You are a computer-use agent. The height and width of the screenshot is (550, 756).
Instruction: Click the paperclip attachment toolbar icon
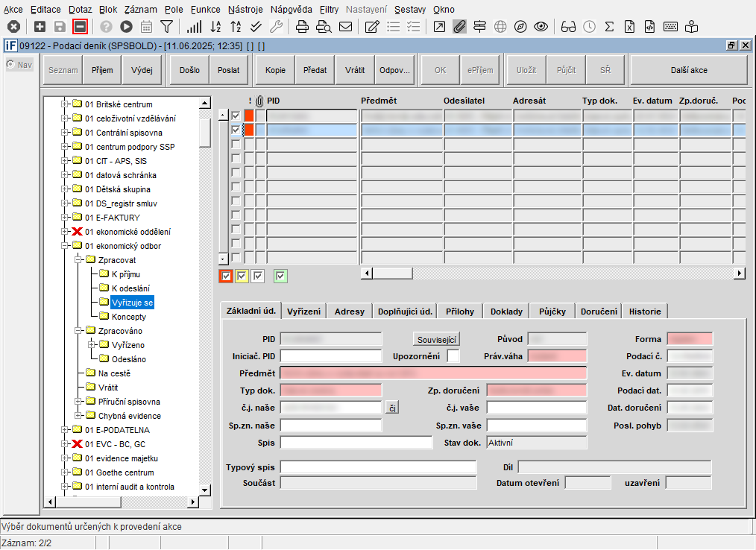[459, 27]
